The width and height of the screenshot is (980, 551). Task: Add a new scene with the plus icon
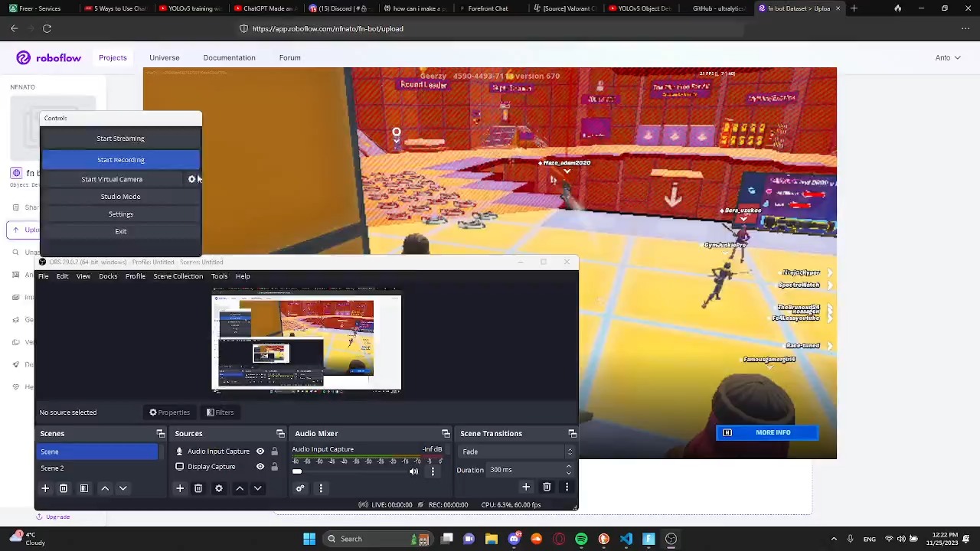(x=45, y=488)
